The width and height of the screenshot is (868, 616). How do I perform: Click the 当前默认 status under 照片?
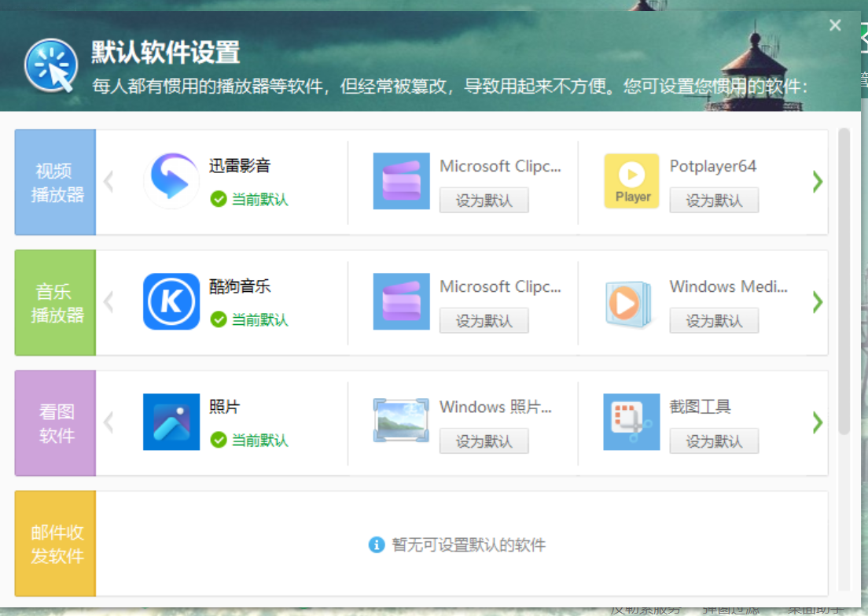[x=259, y=441]
